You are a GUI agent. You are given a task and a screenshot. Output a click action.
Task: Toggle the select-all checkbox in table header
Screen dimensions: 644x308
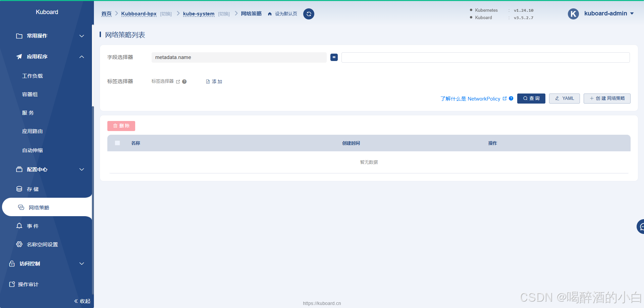pos(117,143)
